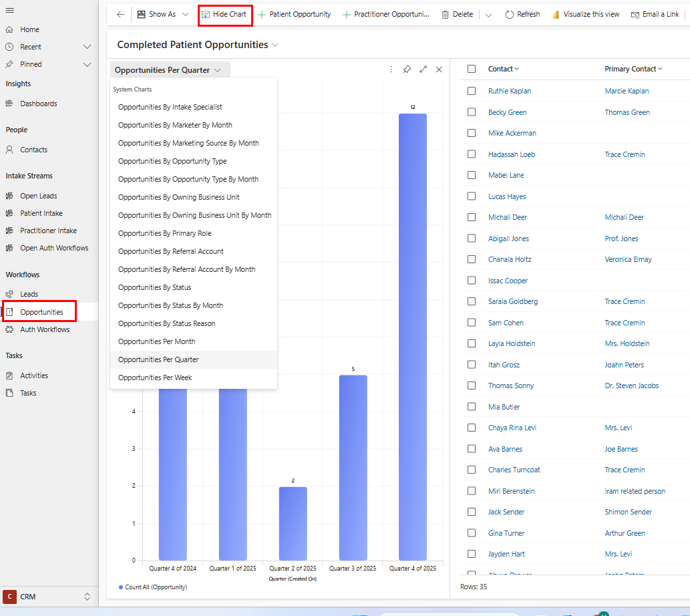This screenshot has width=690, height=616.
Task: Click the Delete trash icon
Action: 445,14
